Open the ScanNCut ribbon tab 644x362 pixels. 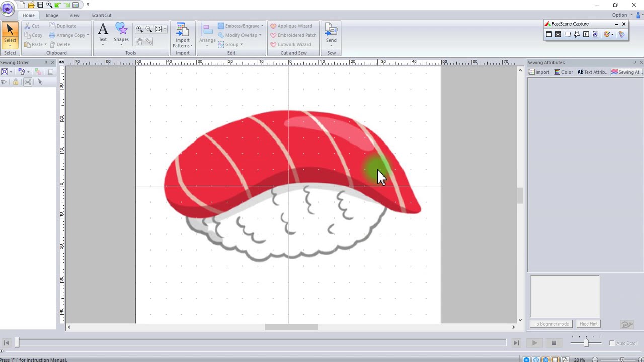pos(101,15)
